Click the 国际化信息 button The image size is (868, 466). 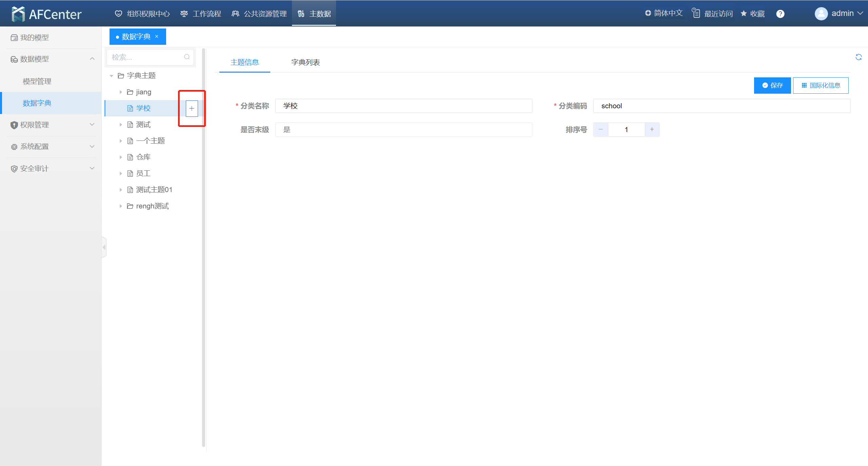[821, 86]
